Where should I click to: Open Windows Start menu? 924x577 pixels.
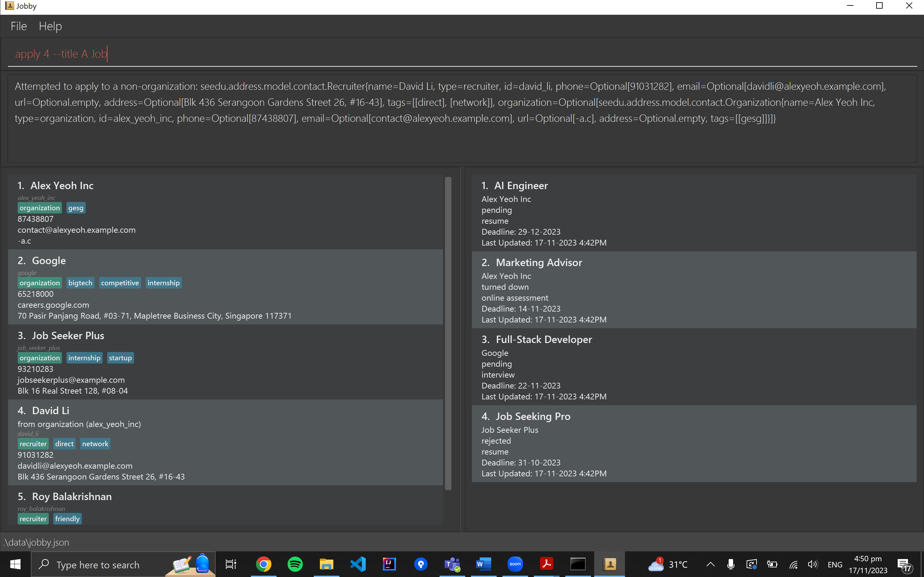[15, 564]
